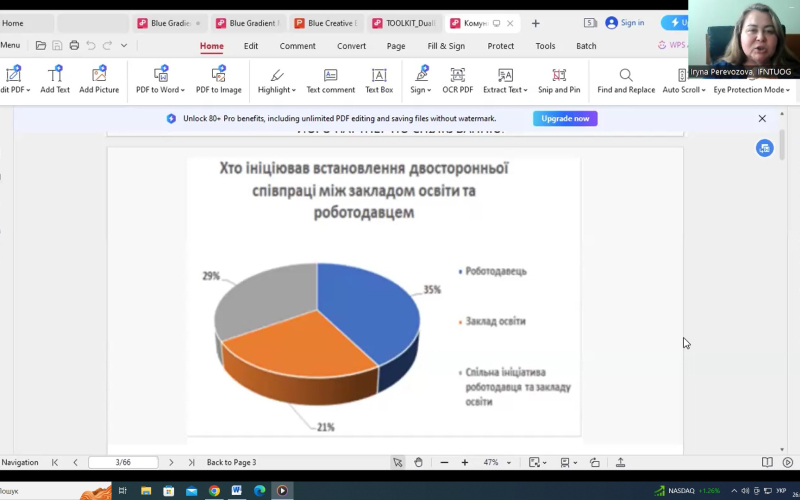Click the Print icon
Image resolution: width=800 pixels, height=500 pixels.
74,45
